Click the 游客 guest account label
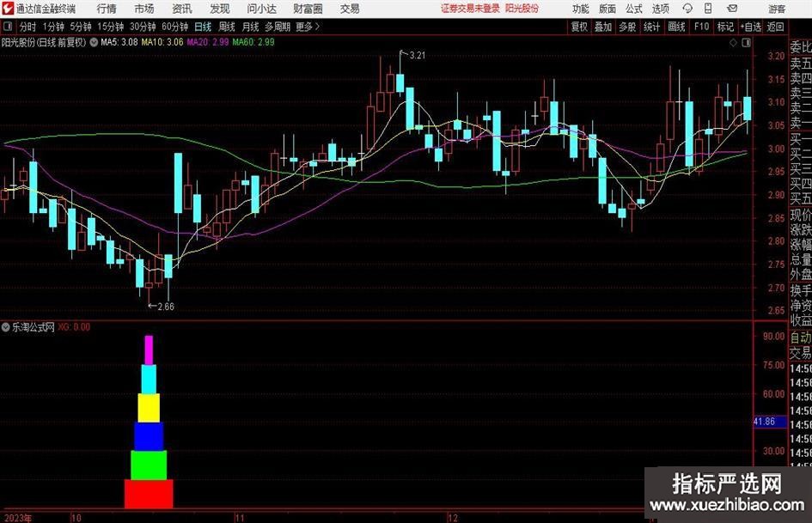812x523 pixels. tap(777, 9)
